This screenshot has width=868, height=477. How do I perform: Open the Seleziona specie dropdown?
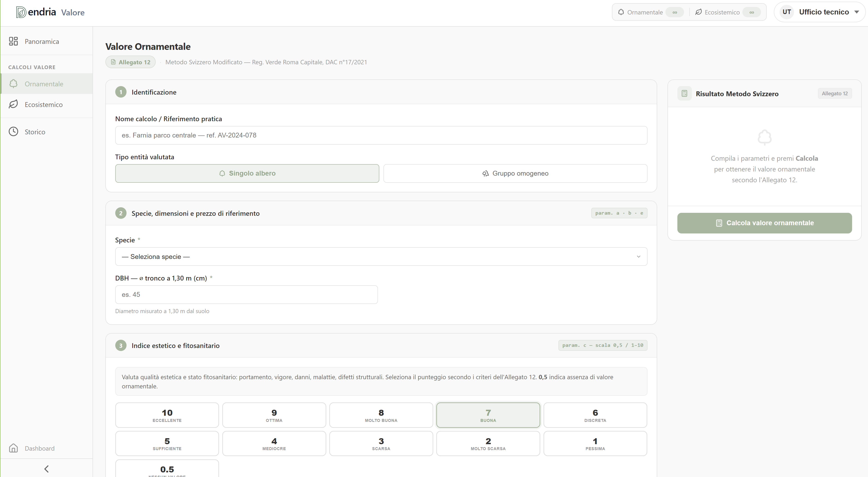[x=381, y=257]
